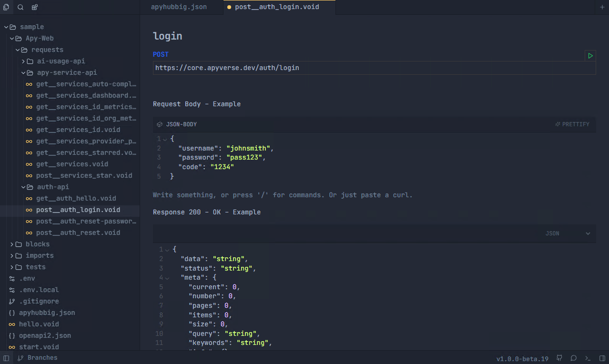Add a new tab with the plus icon
Image resolution: width=609 pixels, height=364 pixels.
click(x=602, y=7)
